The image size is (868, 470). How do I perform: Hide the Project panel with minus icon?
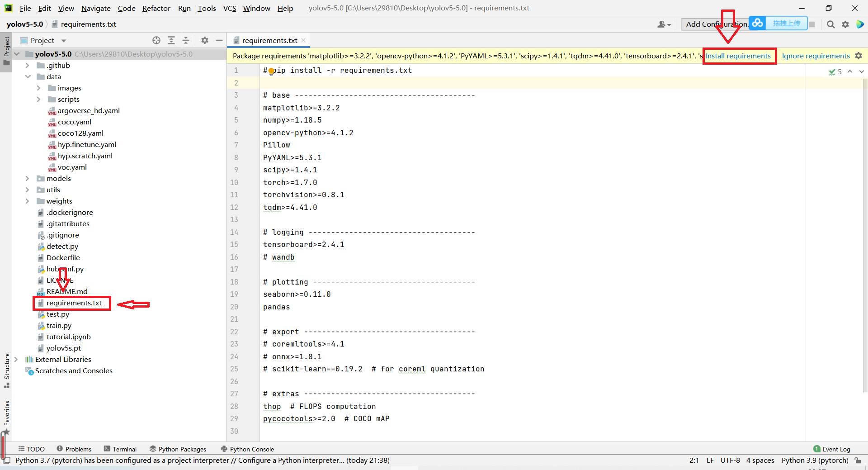tap(219, 40)
